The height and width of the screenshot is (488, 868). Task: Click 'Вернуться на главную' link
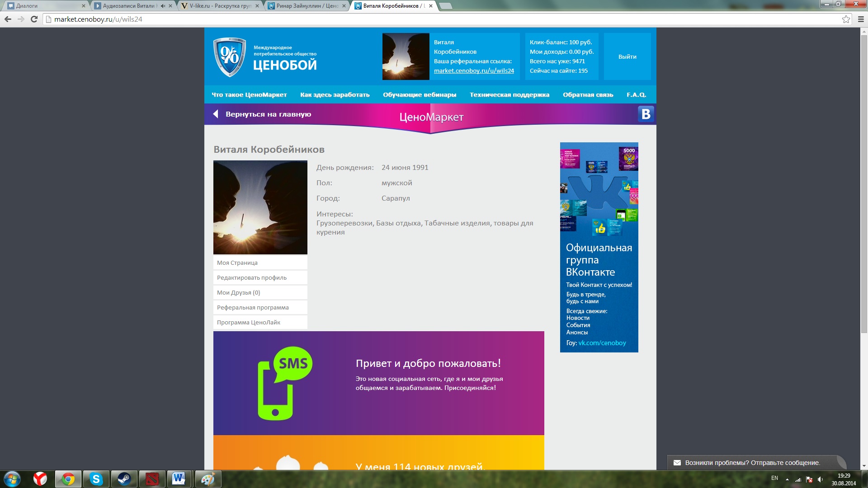point(269,114)
